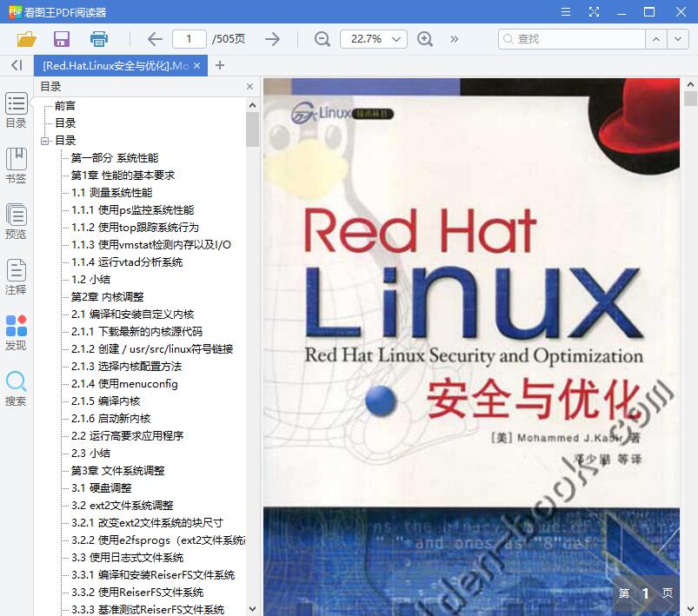Open the hamburger menu in the title bar
698x616 pixels.
(566, 11)
